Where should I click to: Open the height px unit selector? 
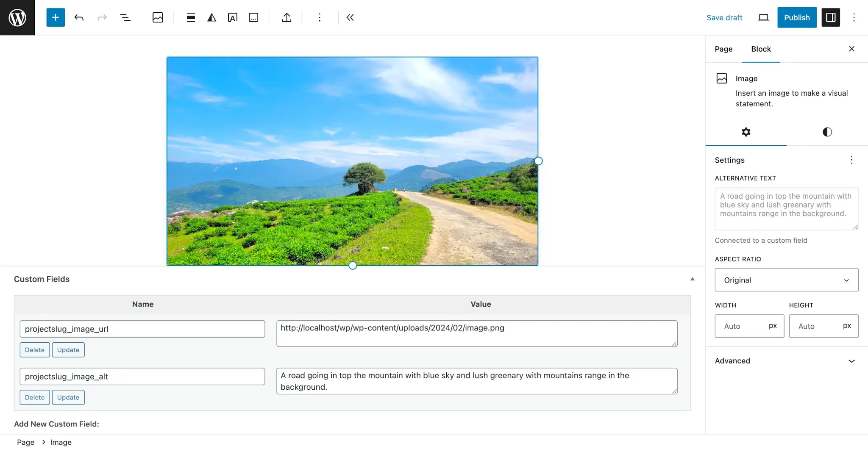tap(847, 326)
